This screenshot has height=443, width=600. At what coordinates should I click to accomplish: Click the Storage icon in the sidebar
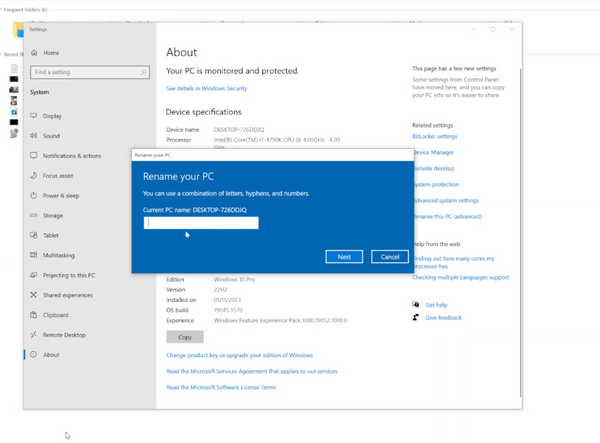[x=34, y=215]
